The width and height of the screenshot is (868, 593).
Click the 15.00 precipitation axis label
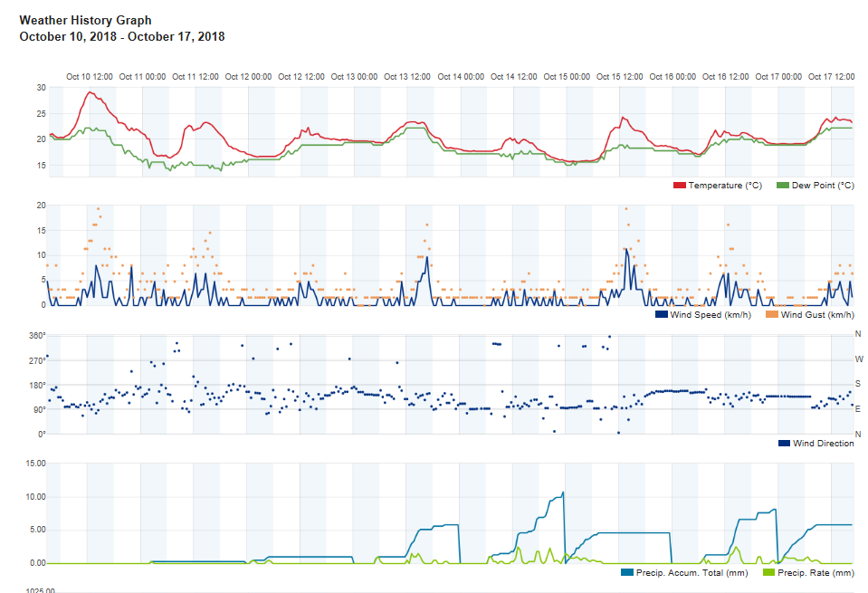(x=34, y=464)
